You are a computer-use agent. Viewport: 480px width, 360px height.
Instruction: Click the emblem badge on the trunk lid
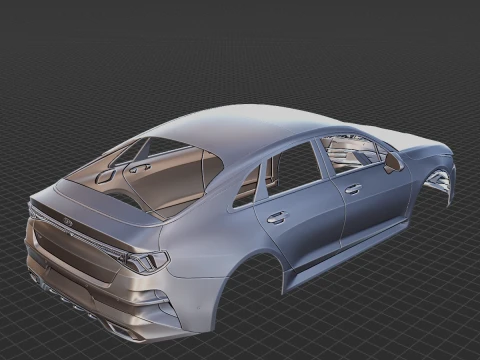(68, 221)
